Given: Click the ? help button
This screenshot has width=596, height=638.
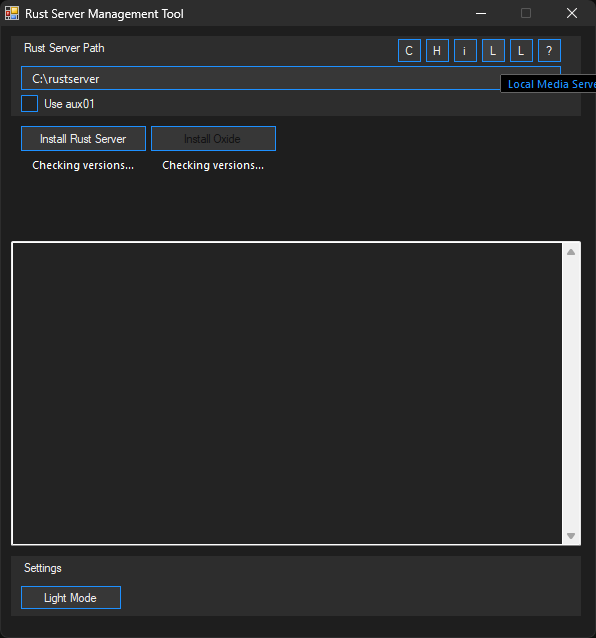Looking at the screenshot, I should pyautogui.click(x=550, y=51).
